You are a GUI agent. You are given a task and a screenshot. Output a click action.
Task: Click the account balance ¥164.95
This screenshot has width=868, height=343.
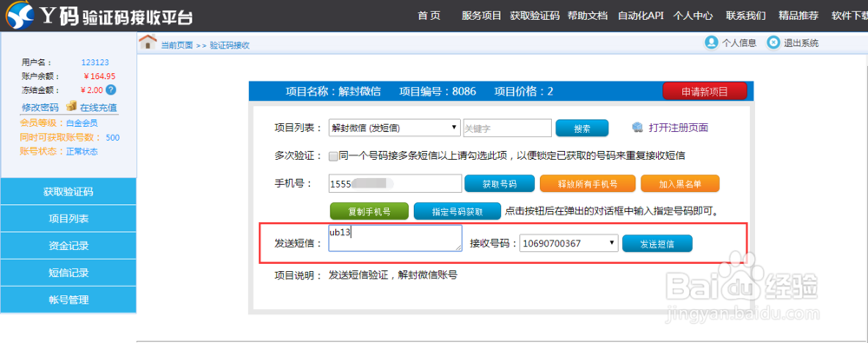pos(99,76)
